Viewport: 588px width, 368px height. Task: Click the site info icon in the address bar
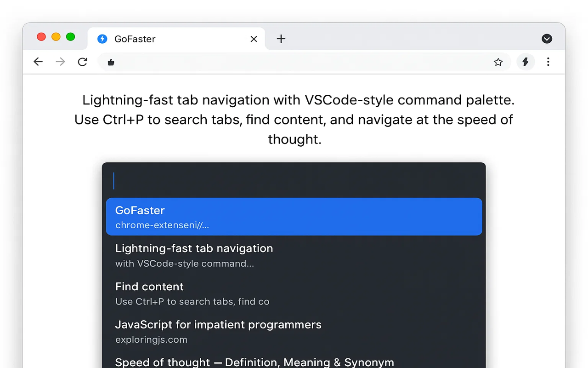click(x=111, y=62)
